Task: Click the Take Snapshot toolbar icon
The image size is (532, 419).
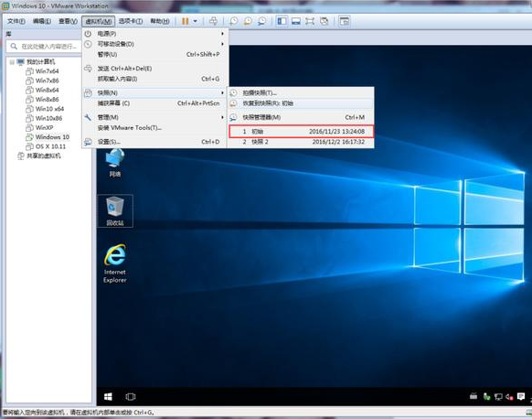Action: point(233,21)
